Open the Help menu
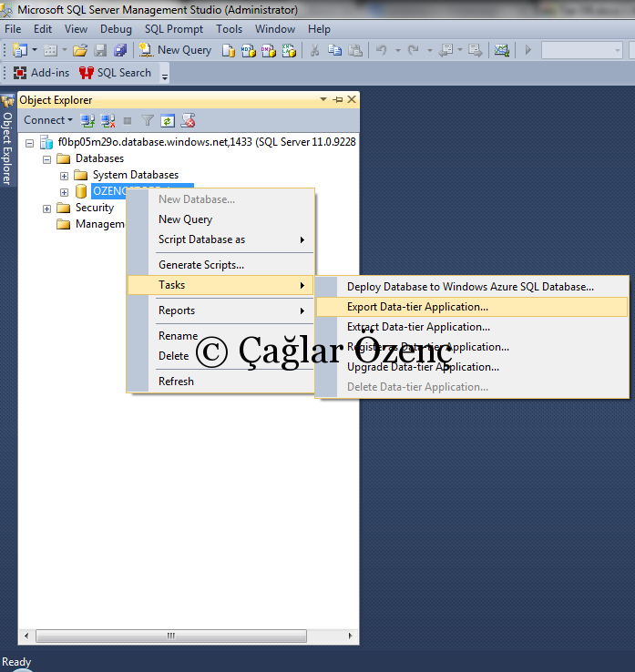Screen dimensions: 635x672 319,29
